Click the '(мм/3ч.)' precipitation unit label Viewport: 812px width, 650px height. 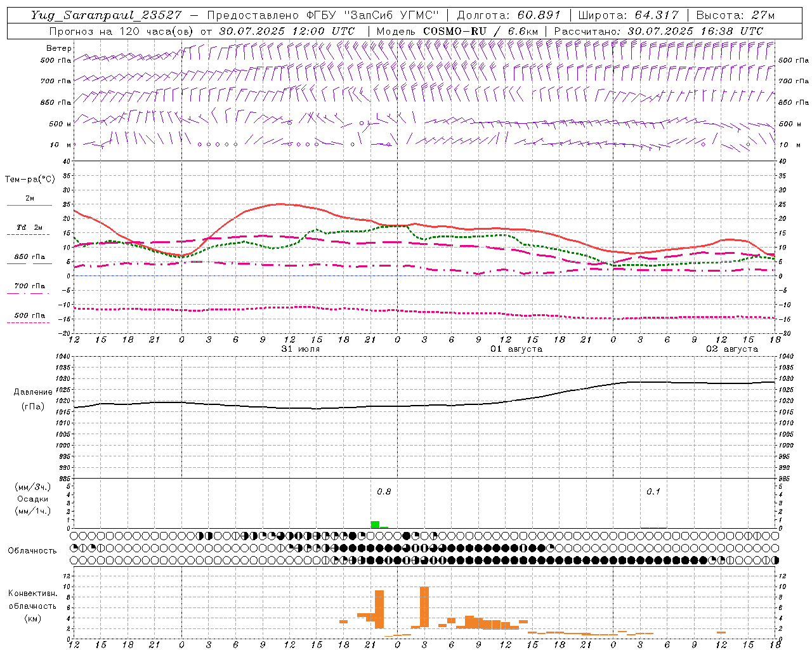[x=33, y=487]
